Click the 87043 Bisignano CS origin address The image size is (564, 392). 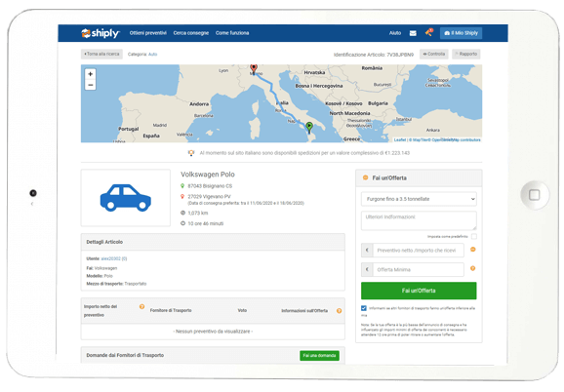[210, 186]
